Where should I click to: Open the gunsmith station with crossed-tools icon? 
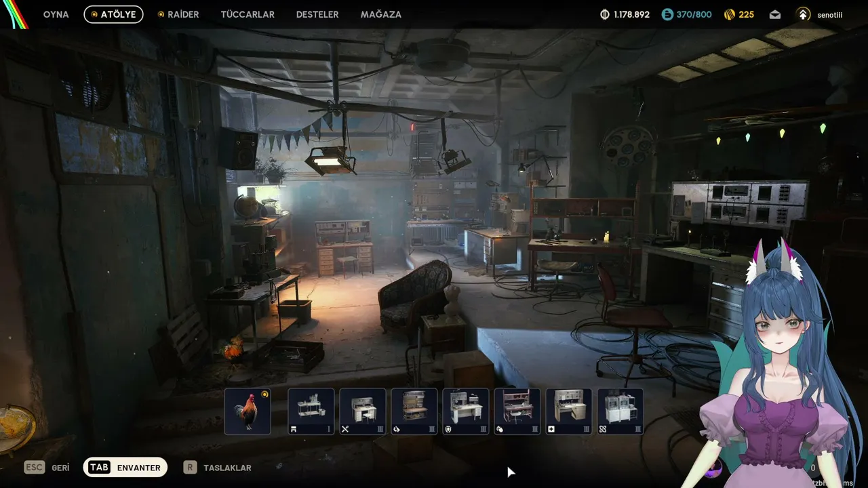[363, 411]
